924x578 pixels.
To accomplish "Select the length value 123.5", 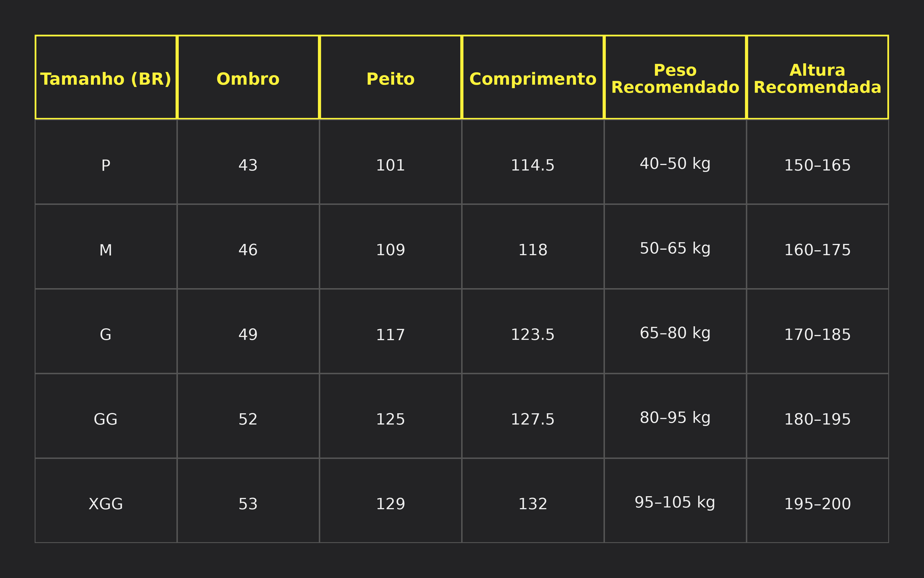I will [533, 334].
